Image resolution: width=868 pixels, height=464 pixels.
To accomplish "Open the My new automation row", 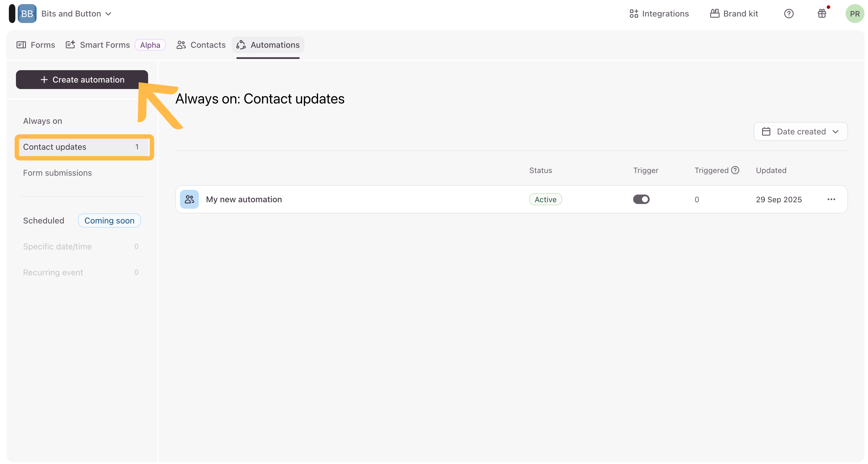I will (244, 199).
